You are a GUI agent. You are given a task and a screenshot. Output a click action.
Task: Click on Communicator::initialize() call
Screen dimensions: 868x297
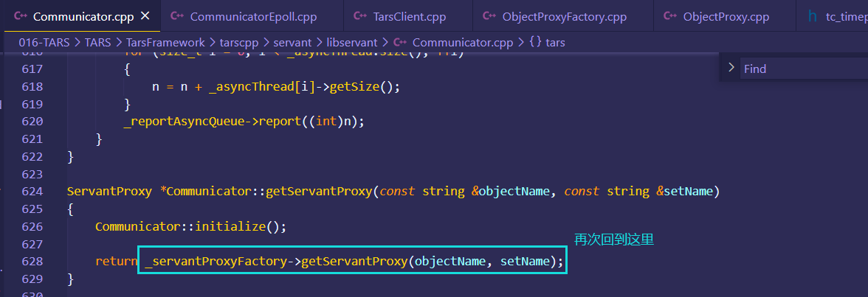(x=190, y=226)
